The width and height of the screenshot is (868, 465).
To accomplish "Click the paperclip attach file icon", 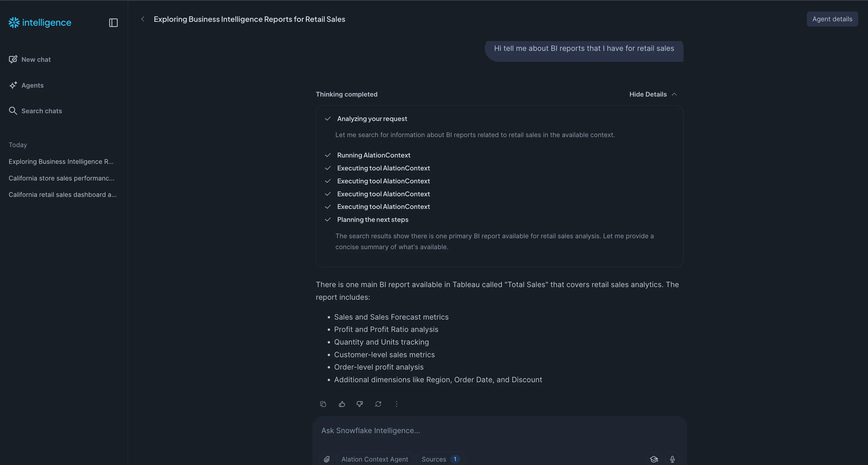I will pyautogui.click(x=327, y=459).
